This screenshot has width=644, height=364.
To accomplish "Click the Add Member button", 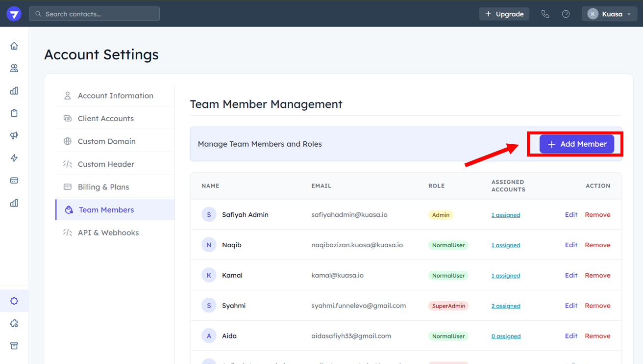I will click(576, 144).
